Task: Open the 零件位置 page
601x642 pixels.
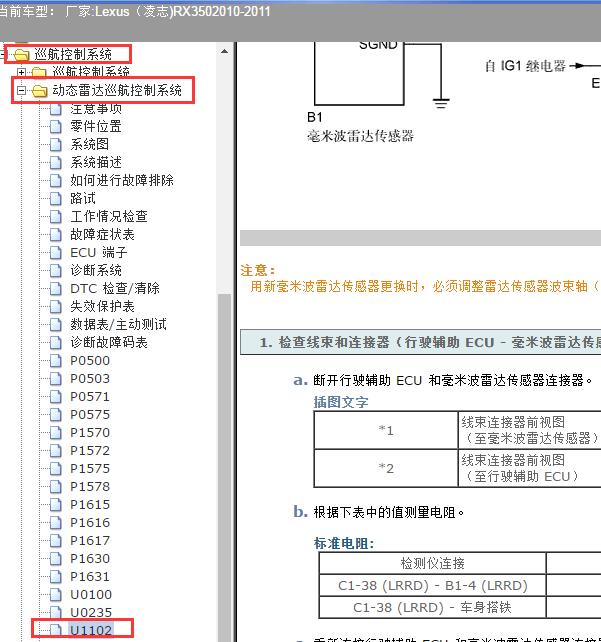Action: tap(96, 126)
